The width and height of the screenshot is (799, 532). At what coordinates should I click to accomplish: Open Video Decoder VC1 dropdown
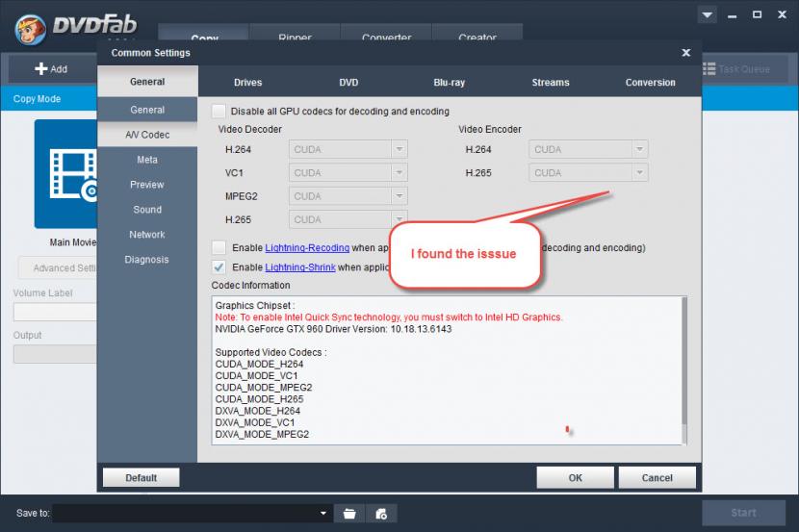(348, 172)
